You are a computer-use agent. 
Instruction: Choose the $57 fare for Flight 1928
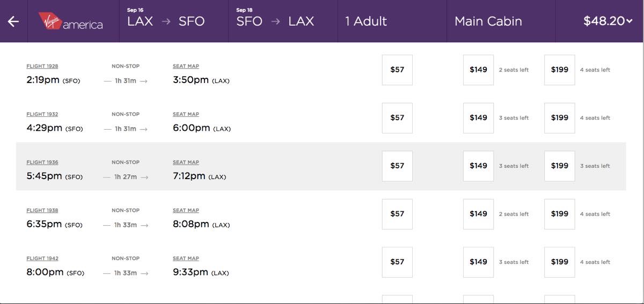397,70
